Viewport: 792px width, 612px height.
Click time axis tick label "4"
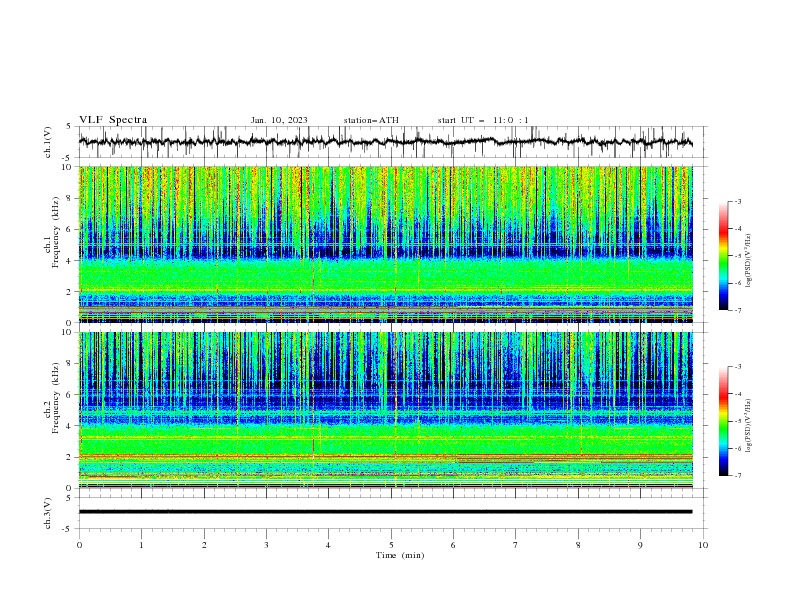pos(329,545)
